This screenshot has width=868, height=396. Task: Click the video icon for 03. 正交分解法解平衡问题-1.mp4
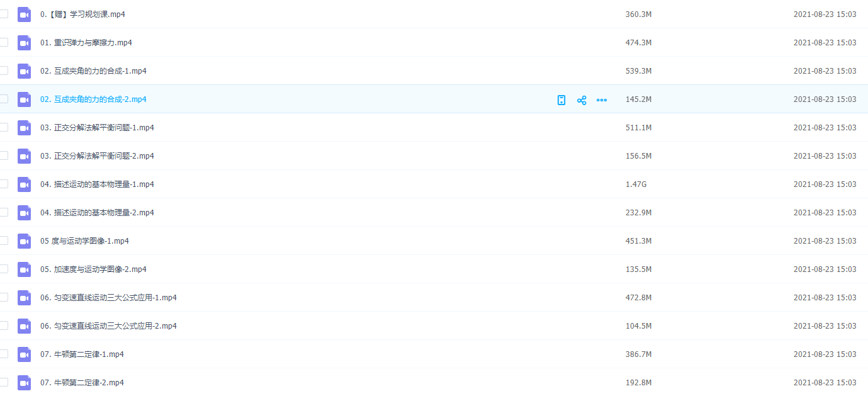[x=24, y=128]
